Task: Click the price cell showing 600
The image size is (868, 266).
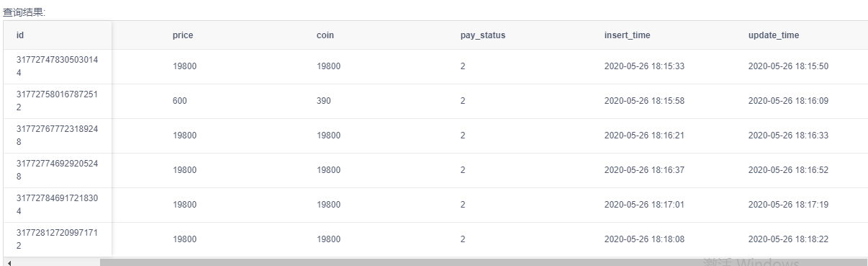Action: (179, 101)
